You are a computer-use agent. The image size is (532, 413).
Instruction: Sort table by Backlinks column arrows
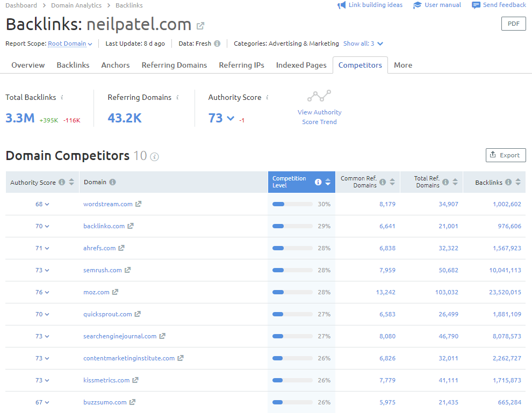pyautogui.click(x=518, y=182)
